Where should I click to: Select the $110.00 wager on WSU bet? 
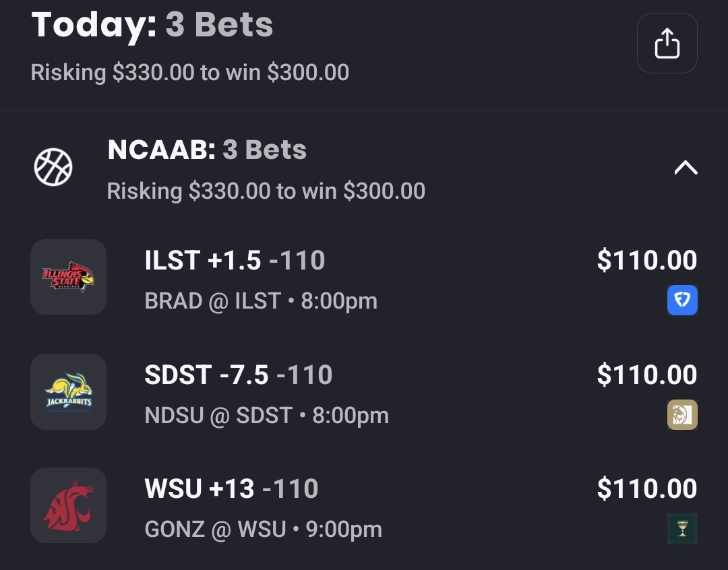coord(646,489)
